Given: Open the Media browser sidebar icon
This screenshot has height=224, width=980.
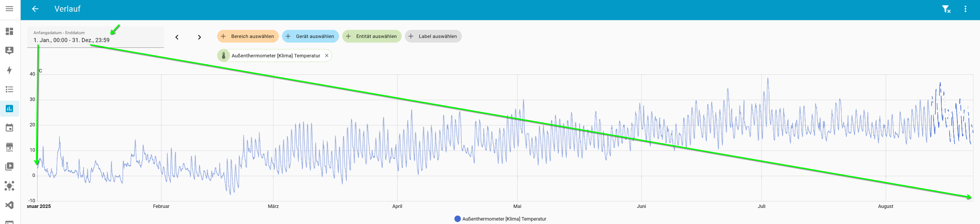Looking at the screenshot, I should click(10, 167).
